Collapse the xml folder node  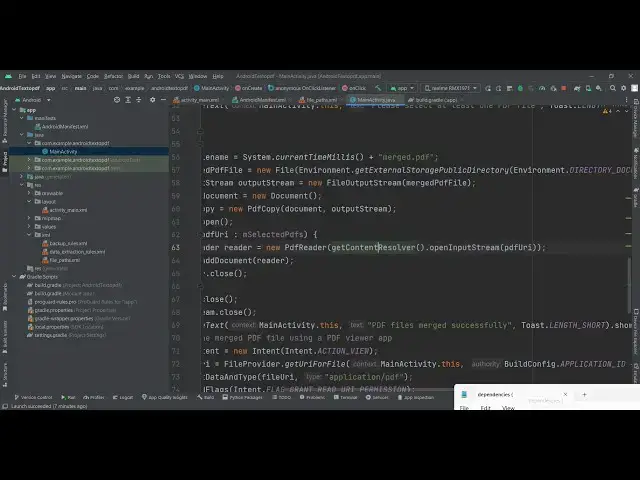point(29,235)
